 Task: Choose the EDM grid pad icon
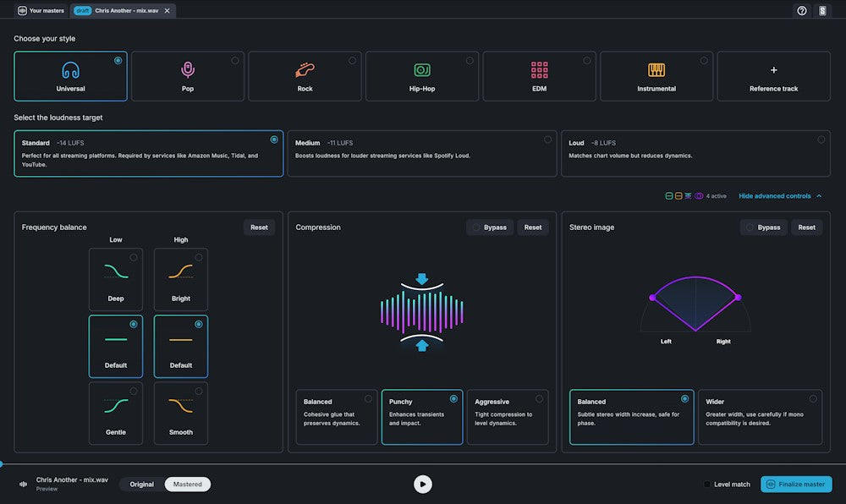tap(539, 70)
